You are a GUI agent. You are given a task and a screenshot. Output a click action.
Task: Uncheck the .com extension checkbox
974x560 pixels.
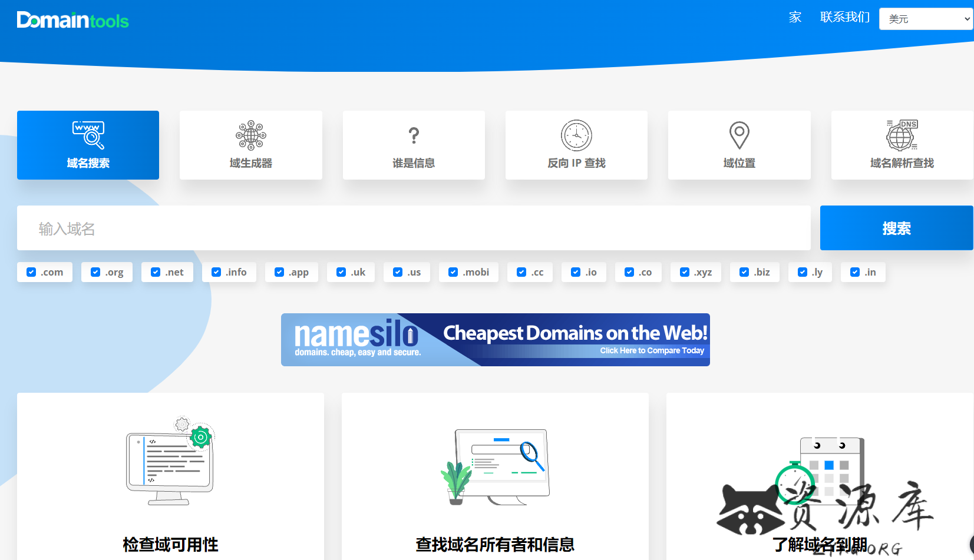point(32,272)
